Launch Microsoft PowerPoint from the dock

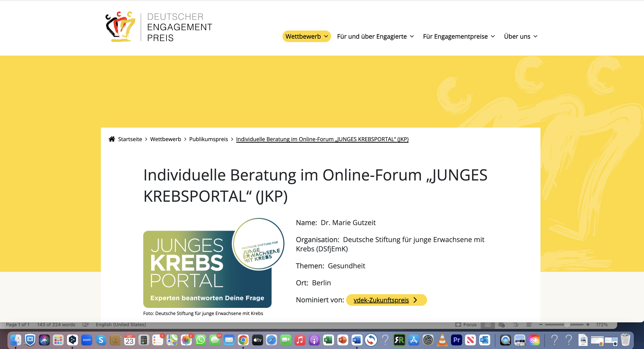[x=343, y=340]
